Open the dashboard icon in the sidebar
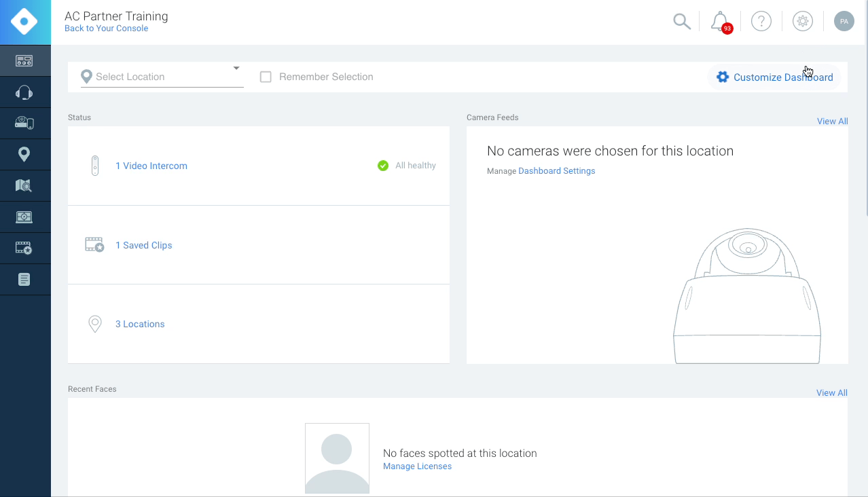868x497 pixels. point(24,61)
